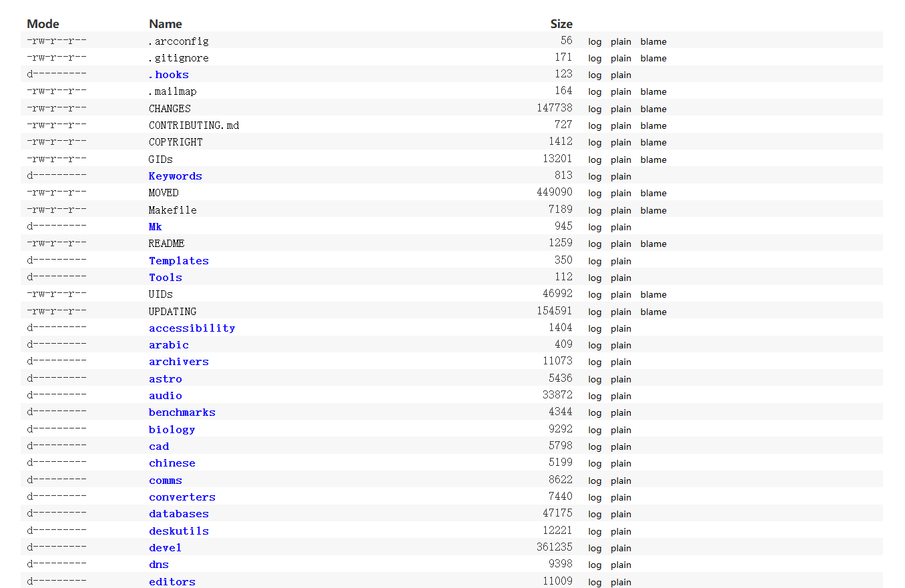Open the .arcconfig file
The width and height of the screenshot is (905, 588).
tap(178, 41)
